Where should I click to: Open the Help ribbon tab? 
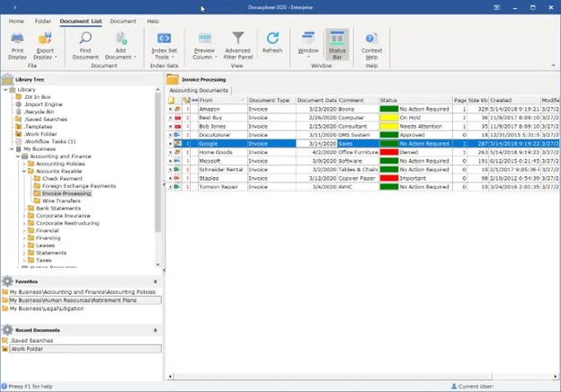[x=153, y=21]
